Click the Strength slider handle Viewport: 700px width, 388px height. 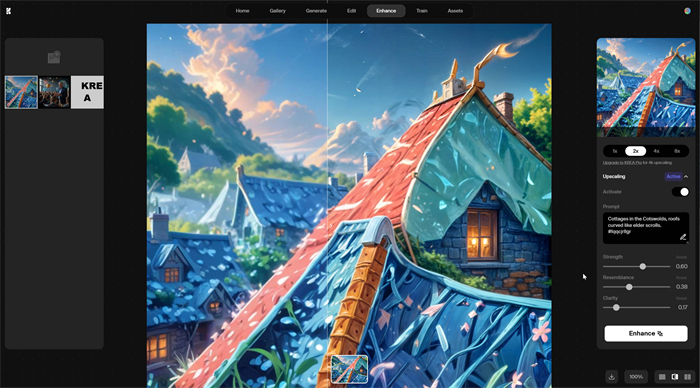tap(642, 266)
